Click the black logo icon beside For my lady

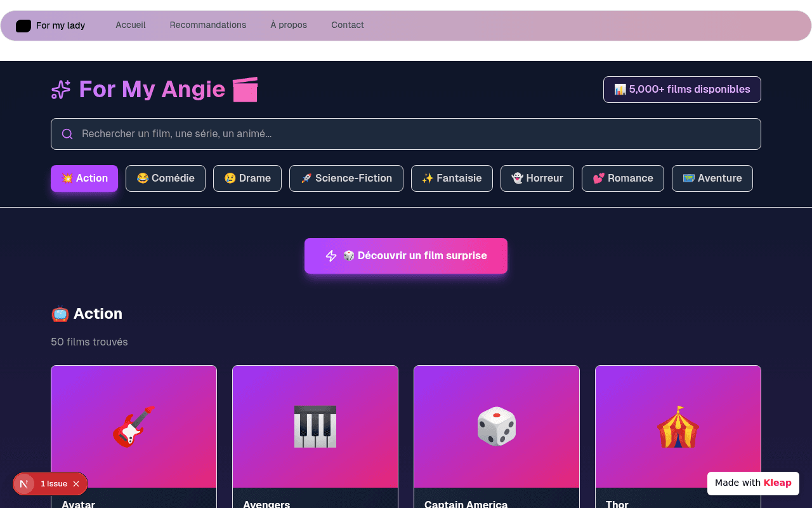coord(23,25)
